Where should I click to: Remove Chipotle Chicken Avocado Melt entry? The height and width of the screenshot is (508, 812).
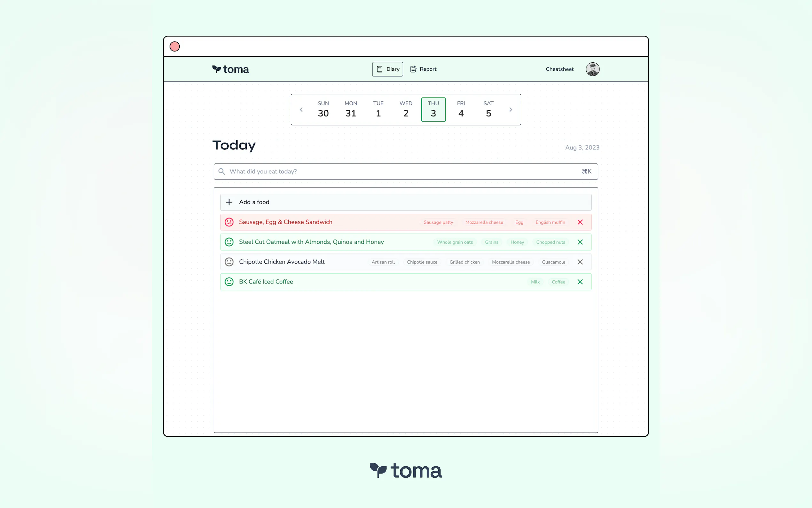pyautogui.click(x=580, y=262)
